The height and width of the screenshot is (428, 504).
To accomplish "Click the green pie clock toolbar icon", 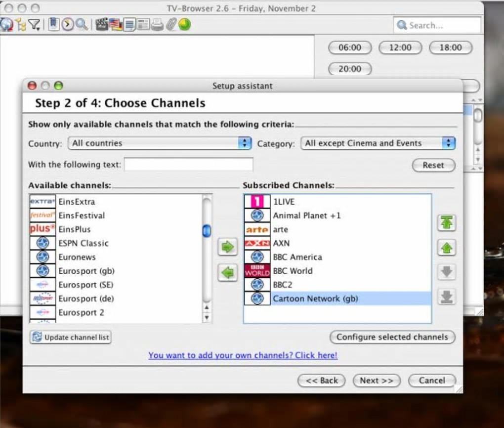I will (185, 24).
